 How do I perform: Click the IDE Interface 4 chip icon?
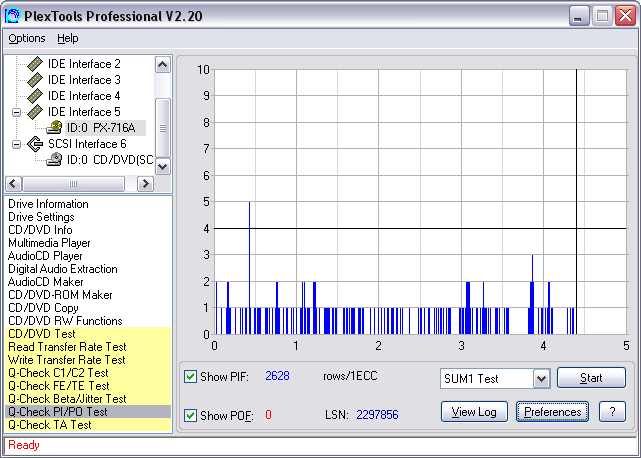(35, 96)
